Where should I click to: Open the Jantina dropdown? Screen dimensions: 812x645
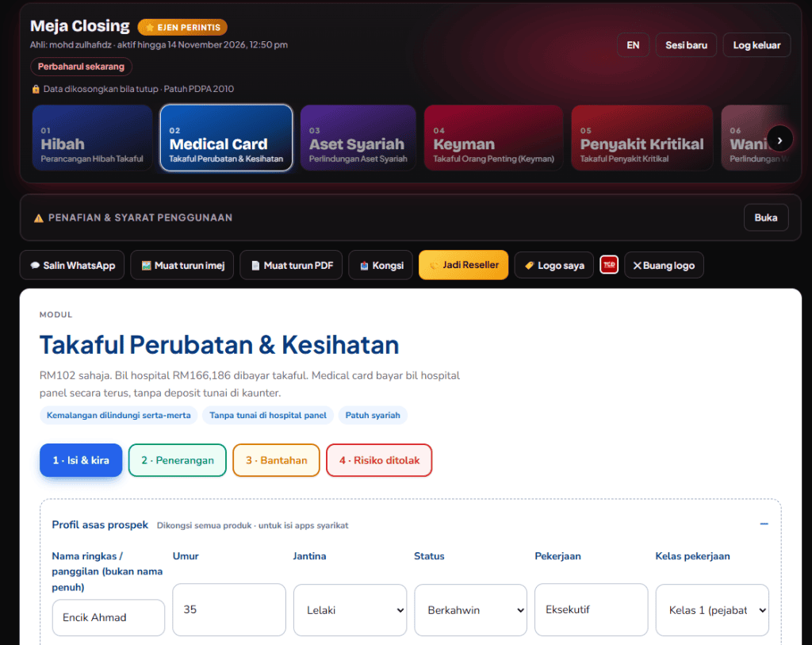click(350, 610)
